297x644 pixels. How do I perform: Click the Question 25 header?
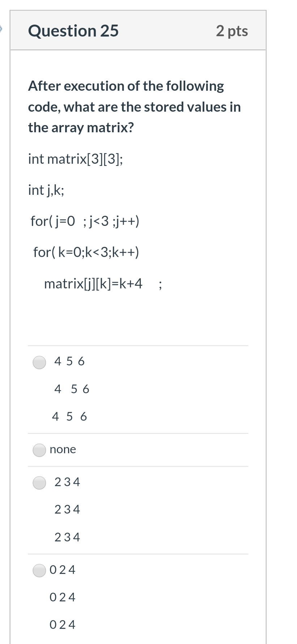tap(73, 31)
